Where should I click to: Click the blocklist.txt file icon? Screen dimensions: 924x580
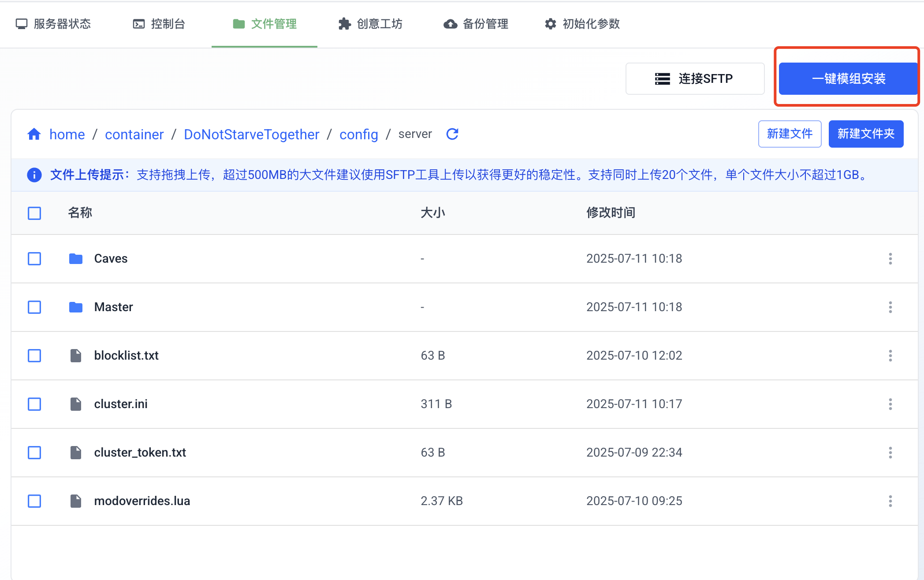pyautogui.click(x=76, y=356)
